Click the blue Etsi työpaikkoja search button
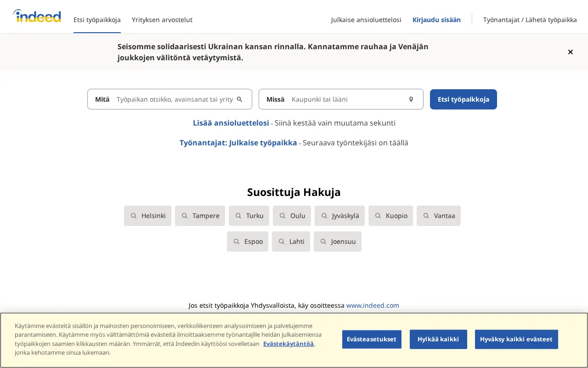 pyautogui.click(x=464, y=99)
